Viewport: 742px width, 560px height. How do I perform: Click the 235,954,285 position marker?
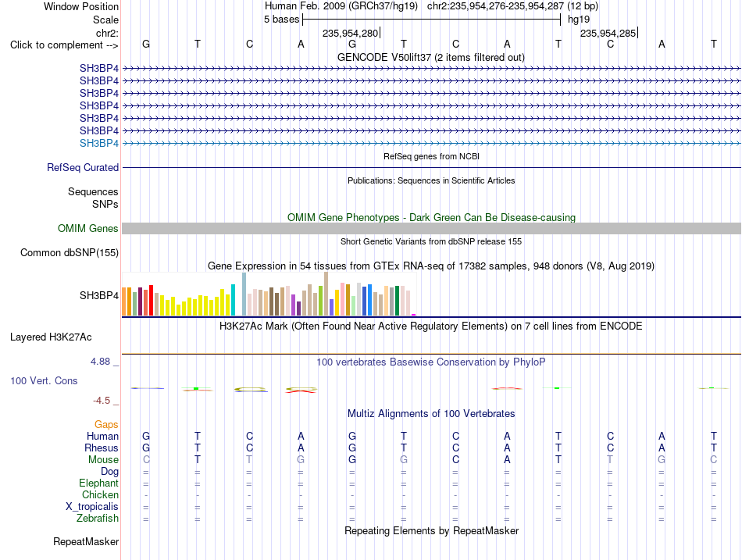click(x=608, y=33)
